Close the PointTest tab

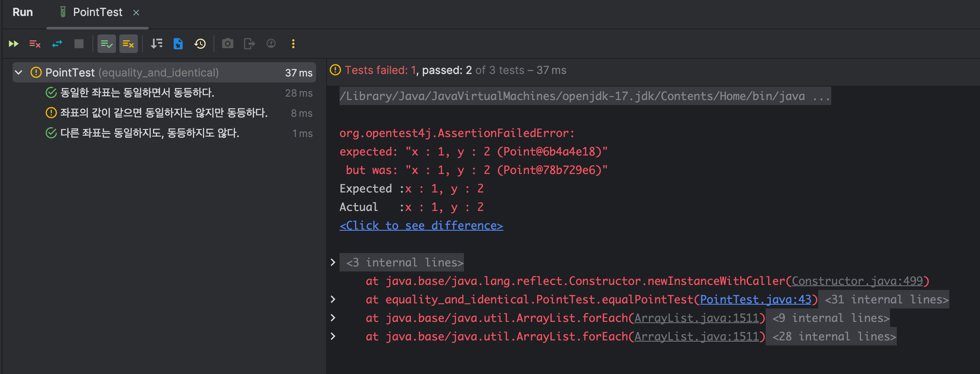tap(136, 13)
